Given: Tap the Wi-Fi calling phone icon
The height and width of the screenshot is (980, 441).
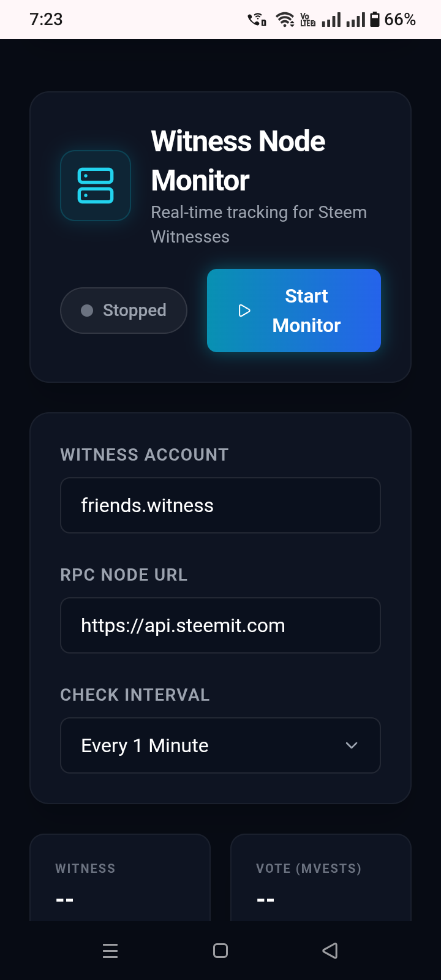Looking at the screenshot, I should point(257,20).
